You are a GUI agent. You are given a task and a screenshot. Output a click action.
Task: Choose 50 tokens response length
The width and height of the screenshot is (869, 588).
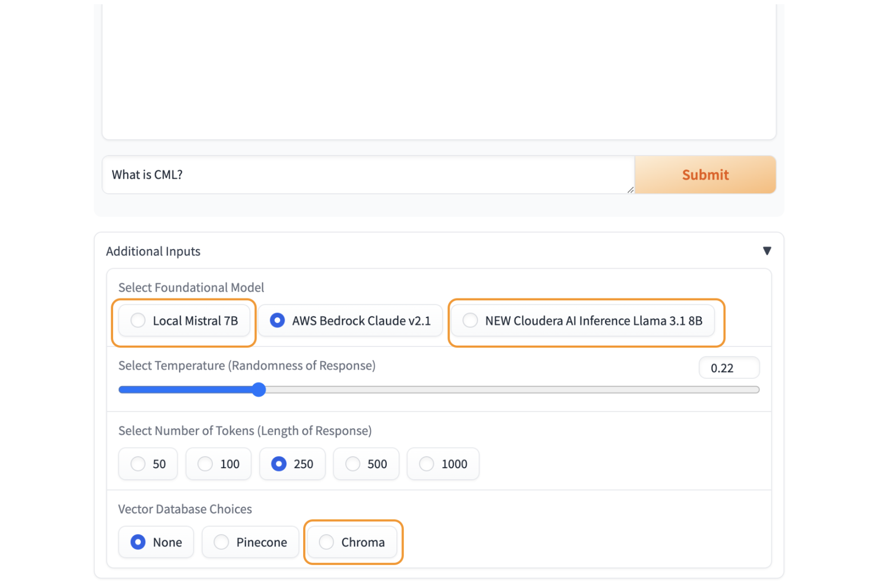tap(148, 464)
